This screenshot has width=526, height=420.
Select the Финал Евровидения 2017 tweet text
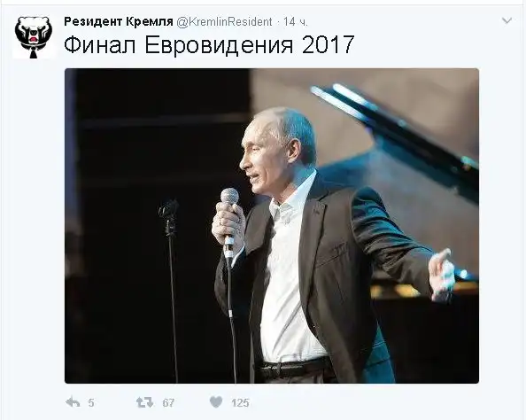[209, 44]
